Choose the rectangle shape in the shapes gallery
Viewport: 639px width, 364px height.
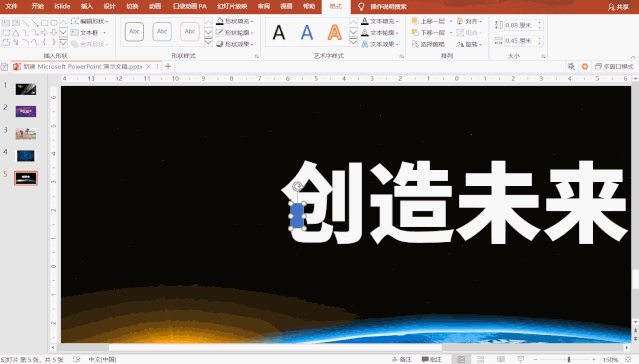(44, 23)
